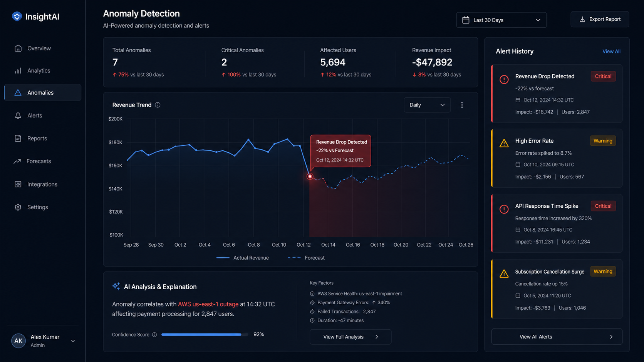Click critical icon on API Response Time Spike
This screenshot has height=362, width=644.
[504, 209]
